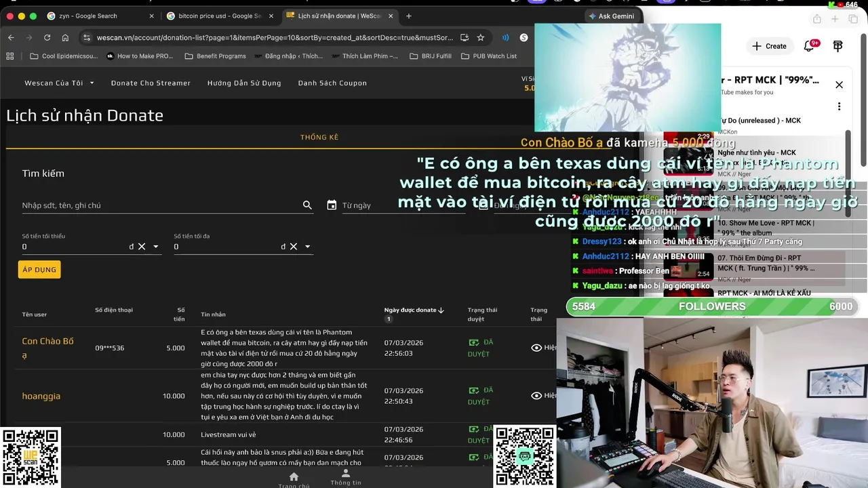
Task: Open the playlist three-dot options menu
Action: 839,106
